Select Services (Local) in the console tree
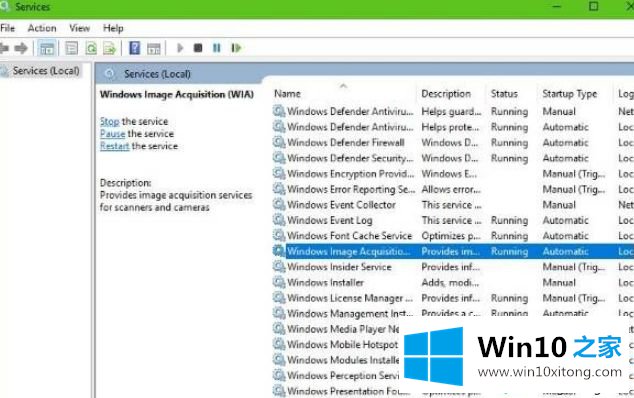This screenshot has width=634, height=398. [46, 71]
